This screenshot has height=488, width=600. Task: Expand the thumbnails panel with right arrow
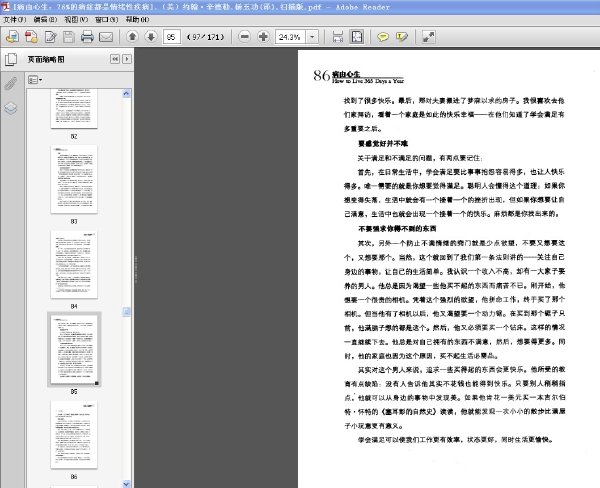pos(127,59)
